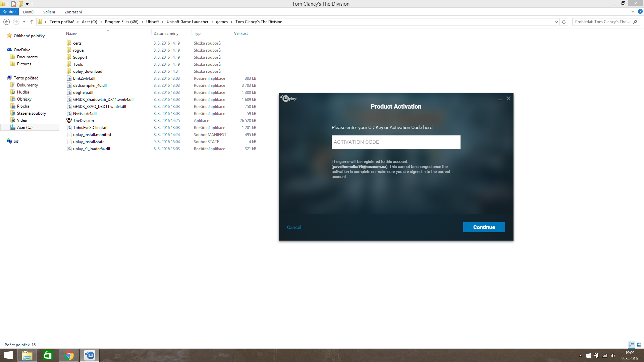The image size is (644, 362).
Task: Go up one folder level arrow
Action: 32,22
